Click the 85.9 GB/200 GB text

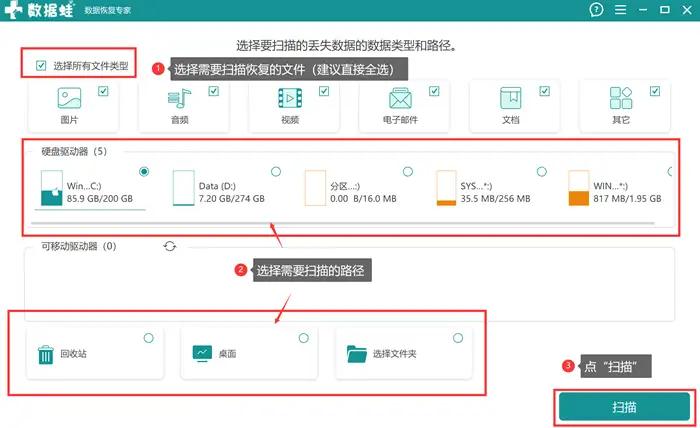(x=100, y=199)
